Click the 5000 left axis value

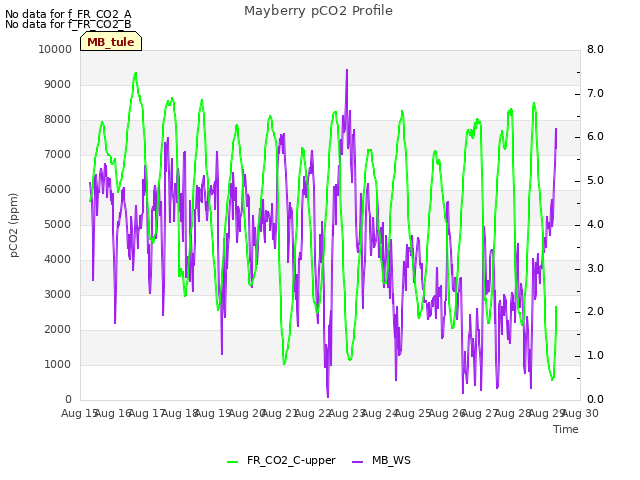[58, 224]
